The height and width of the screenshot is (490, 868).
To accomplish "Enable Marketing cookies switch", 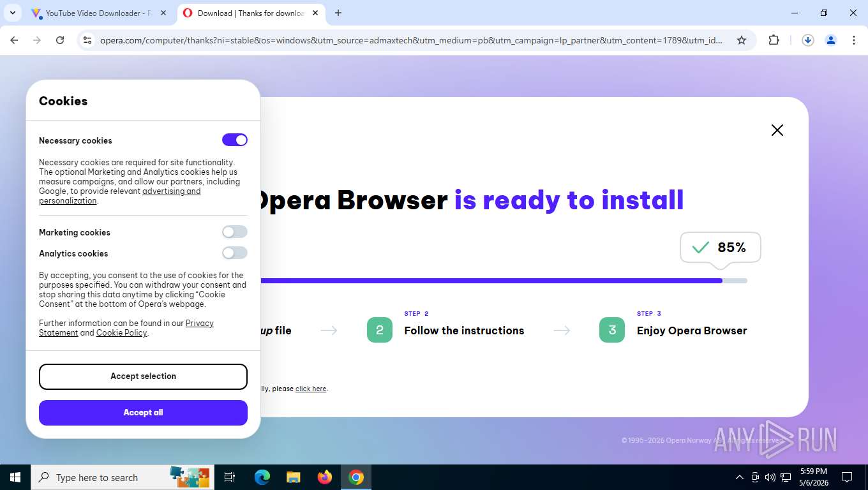I will pyautogui.click(x=235, y=232).
